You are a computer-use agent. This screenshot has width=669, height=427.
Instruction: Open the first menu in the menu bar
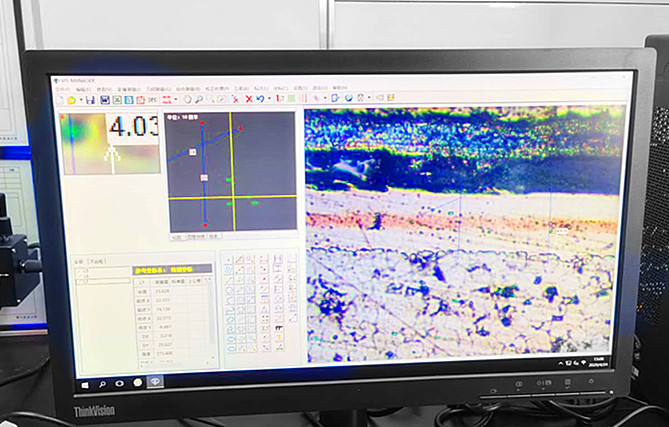(x=64, y=88)
